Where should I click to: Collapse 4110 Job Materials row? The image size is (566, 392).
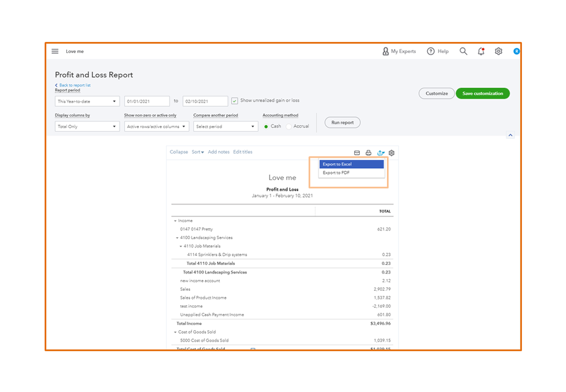tap(181, 246)
